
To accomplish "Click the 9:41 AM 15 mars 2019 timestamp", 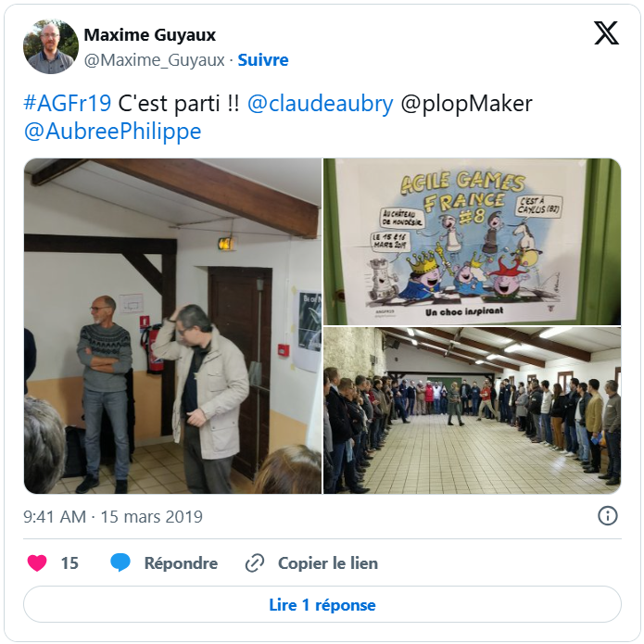I will [113, 517].
